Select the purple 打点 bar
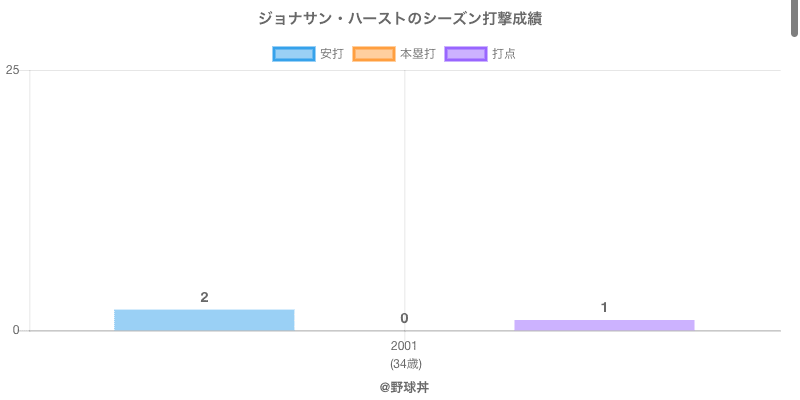 pos(604,325)
